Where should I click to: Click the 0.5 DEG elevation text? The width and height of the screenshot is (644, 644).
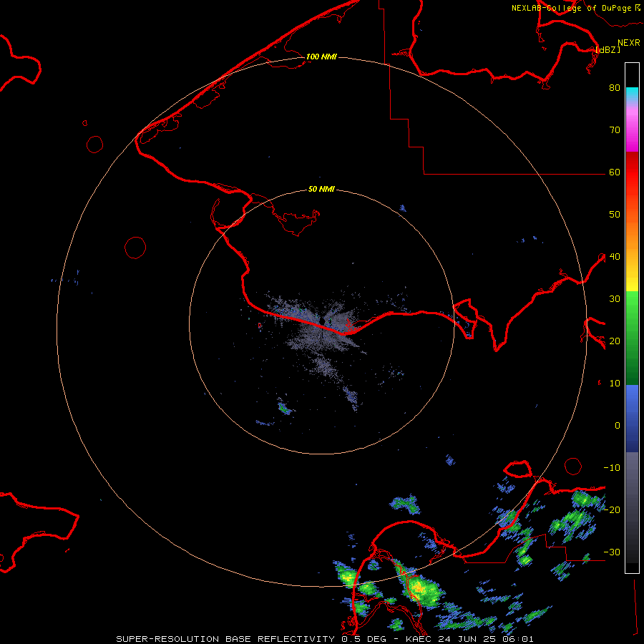click(364, 639)
